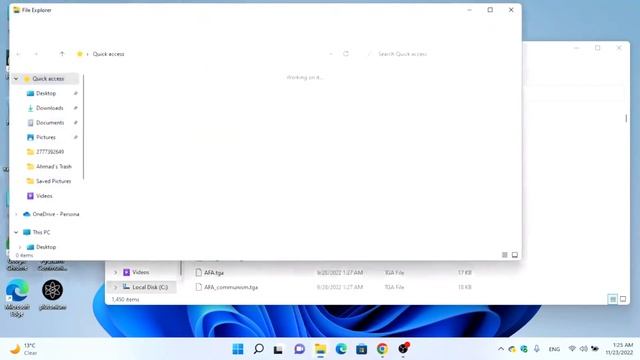
Task: Click the File Explorer taskbar icon
Action: point(320,349)
